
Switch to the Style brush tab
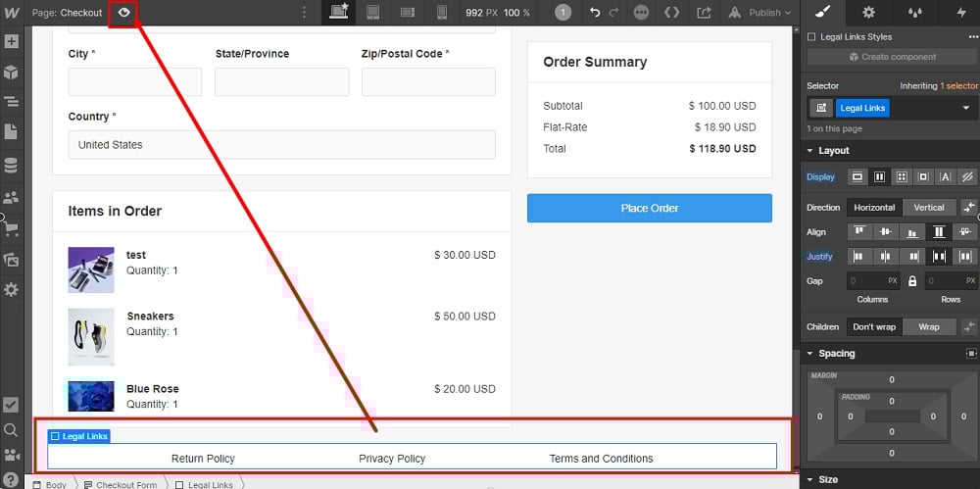click(x=823, y=12)
